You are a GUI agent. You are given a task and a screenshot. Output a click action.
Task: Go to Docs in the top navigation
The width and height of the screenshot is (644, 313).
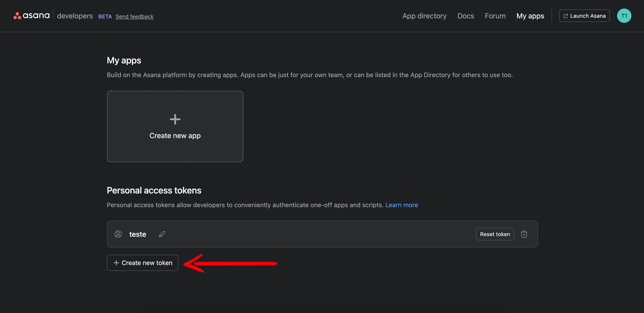pos(465,16)
